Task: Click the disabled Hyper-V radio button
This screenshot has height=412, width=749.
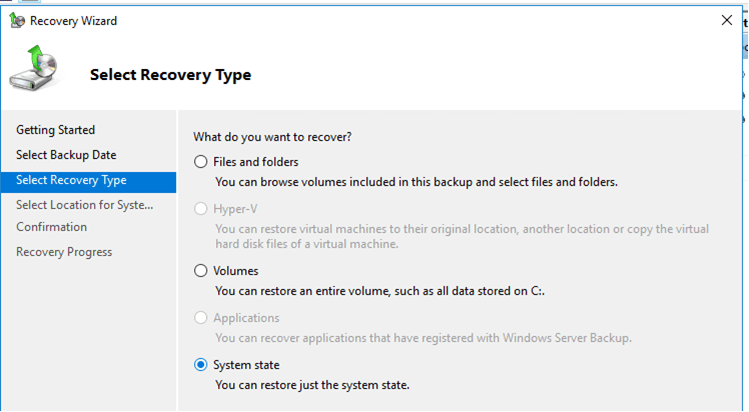Action: click(201, 209)
